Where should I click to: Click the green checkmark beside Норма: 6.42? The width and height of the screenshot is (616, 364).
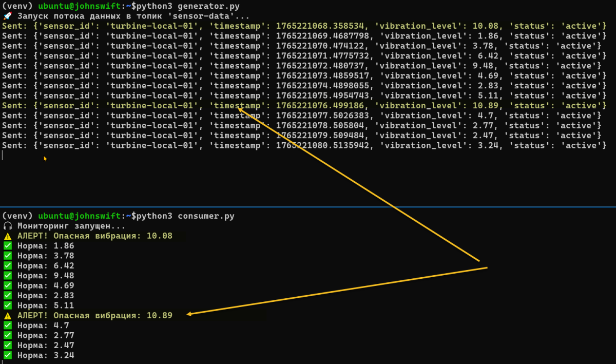(7, 266)
